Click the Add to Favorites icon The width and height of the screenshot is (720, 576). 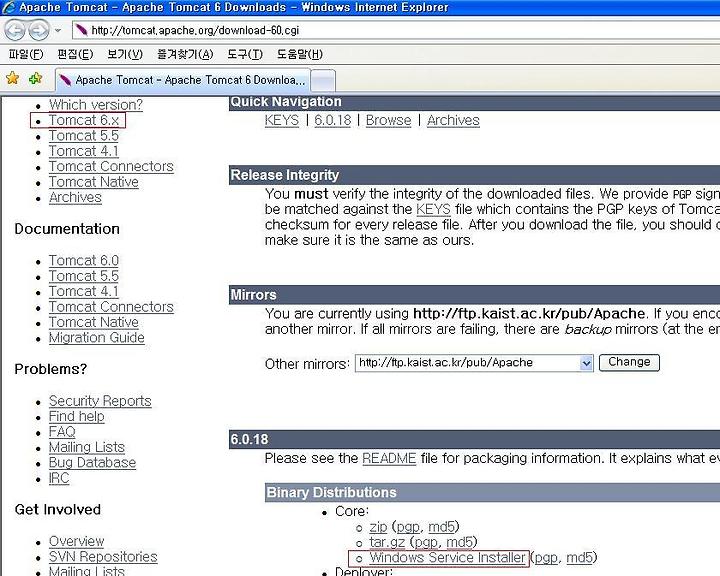(35, 79)
